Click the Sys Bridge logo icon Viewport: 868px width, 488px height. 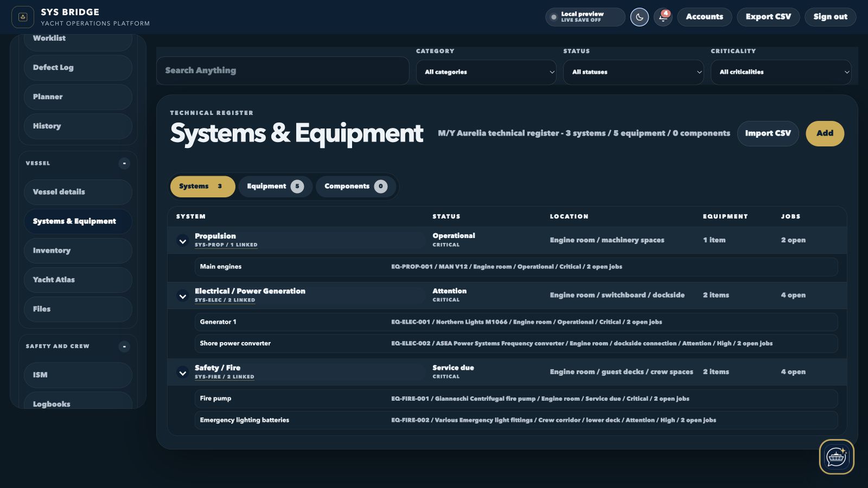pos(23,17)
